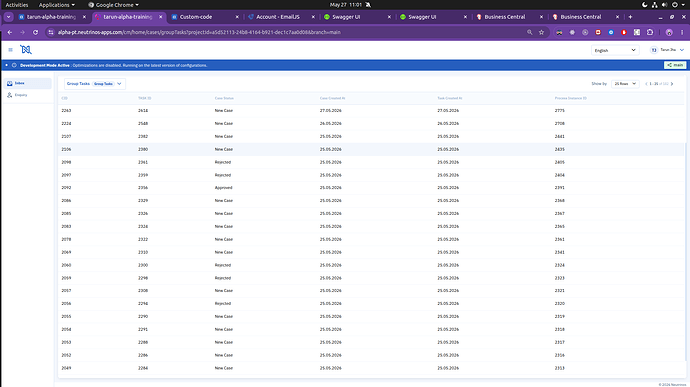Close the Custom-code tab

(237, 17)
